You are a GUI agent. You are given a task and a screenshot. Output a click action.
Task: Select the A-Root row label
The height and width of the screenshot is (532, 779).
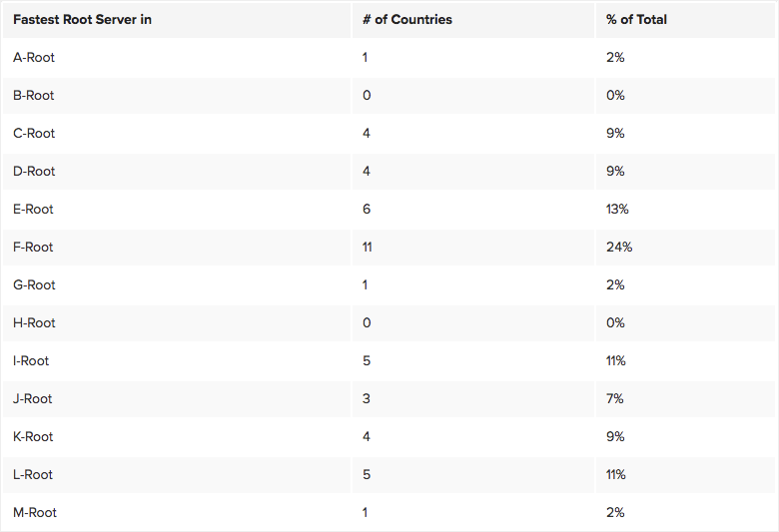coord(34,58)
